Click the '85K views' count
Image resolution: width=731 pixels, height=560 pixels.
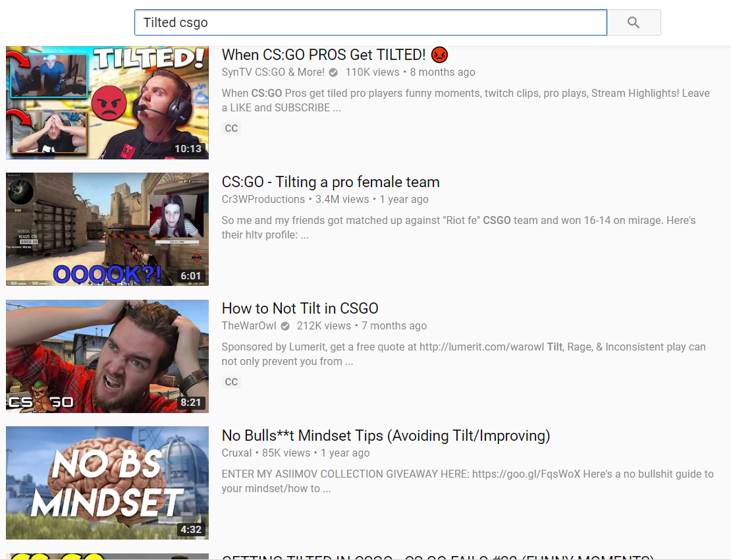pyautogui.click(x=286, y=453)
